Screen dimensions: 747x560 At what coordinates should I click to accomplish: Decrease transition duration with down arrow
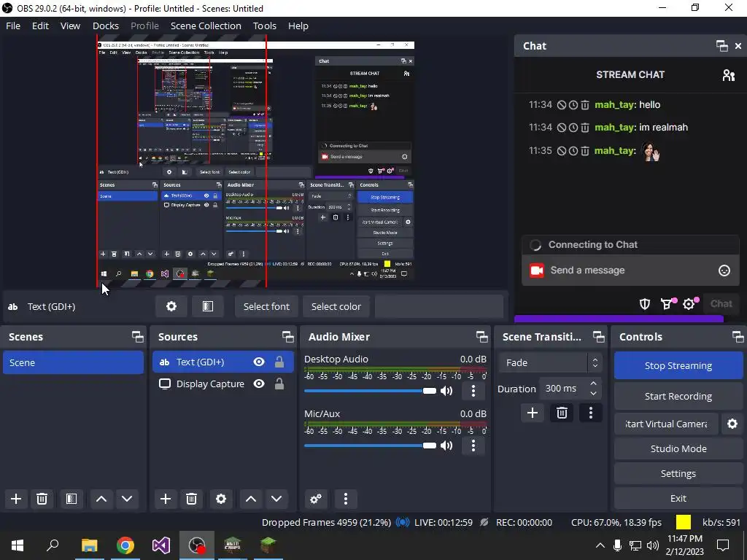pos(593,394)
